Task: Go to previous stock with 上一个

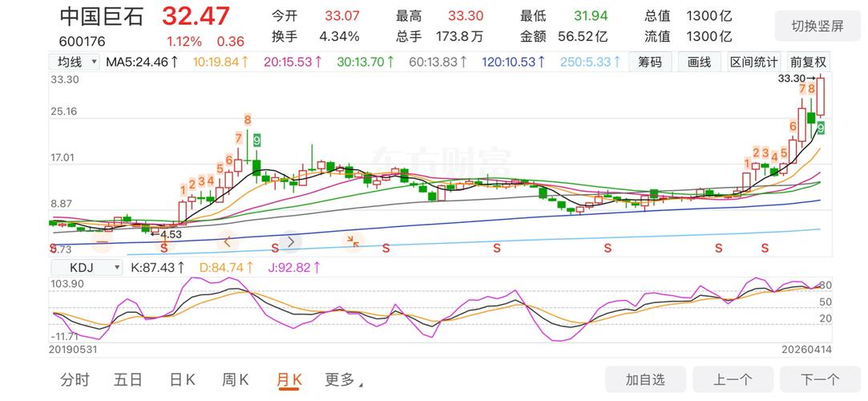Action: (x=733, y=380)
